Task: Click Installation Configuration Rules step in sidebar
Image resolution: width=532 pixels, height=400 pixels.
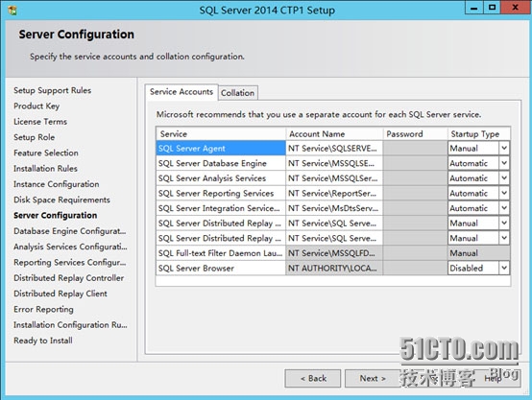Action: click(70, 325)
